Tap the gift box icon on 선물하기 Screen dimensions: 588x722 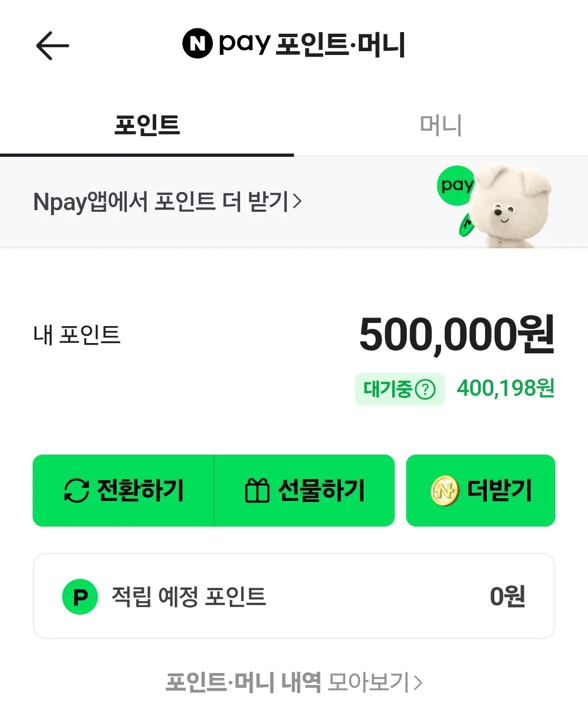(257, 490)
